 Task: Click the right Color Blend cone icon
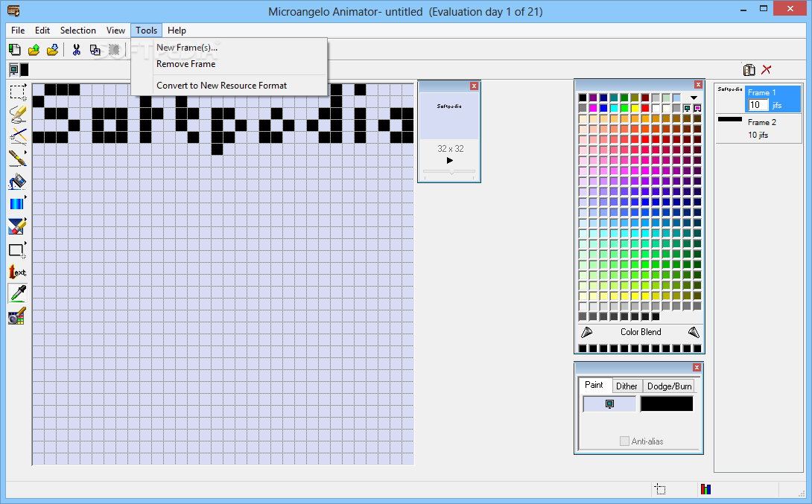(x=694, y=332)
